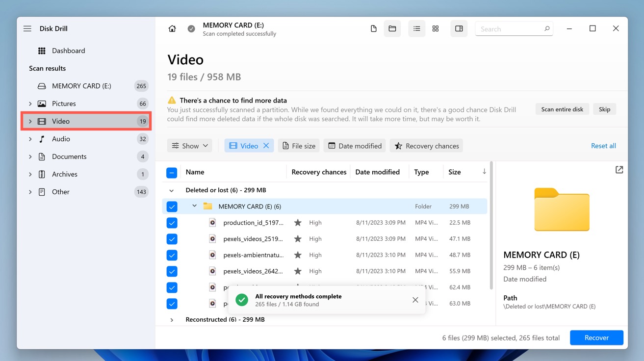Toggle the preview side panel

[459, 29]
